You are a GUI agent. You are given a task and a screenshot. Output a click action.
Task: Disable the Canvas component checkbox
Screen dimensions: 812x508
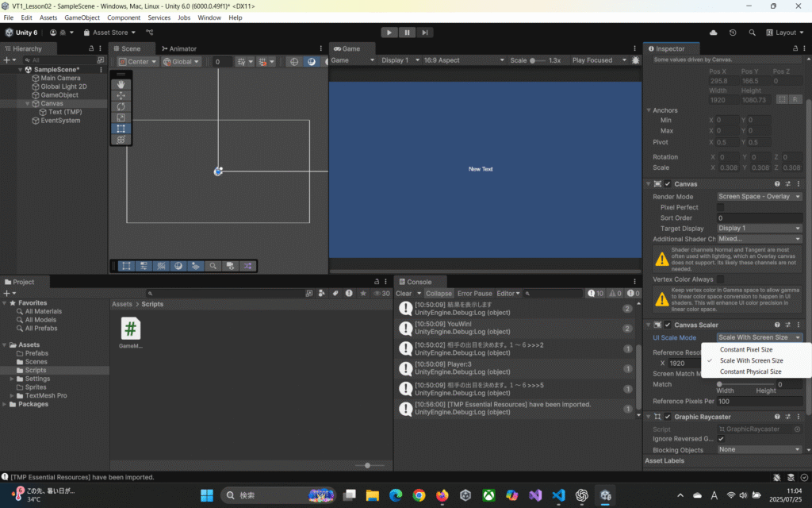[668, 184]
